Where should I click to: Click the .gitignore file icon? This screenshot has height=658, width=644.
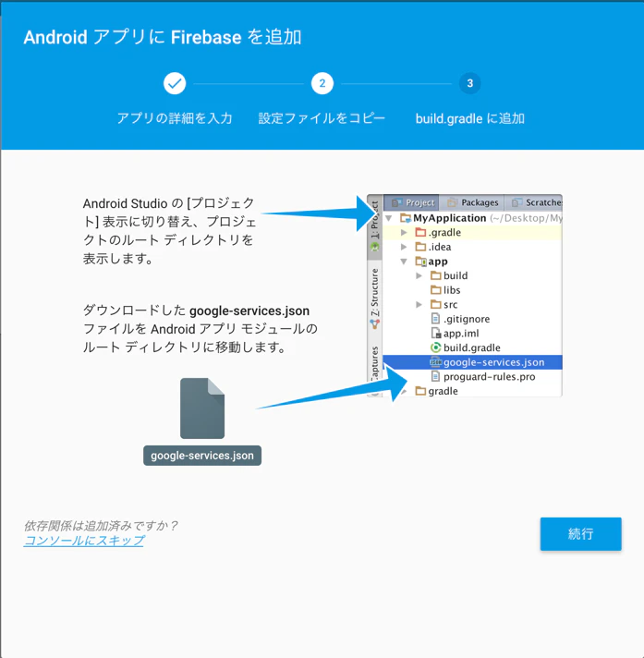(x=436, y=319)
